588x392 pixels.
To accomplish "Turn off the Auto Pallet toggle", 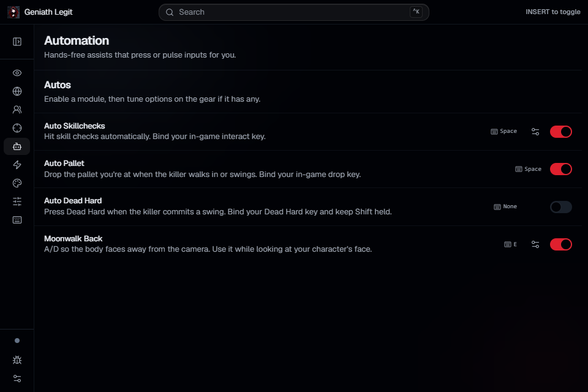I will (x=560, y=169).
